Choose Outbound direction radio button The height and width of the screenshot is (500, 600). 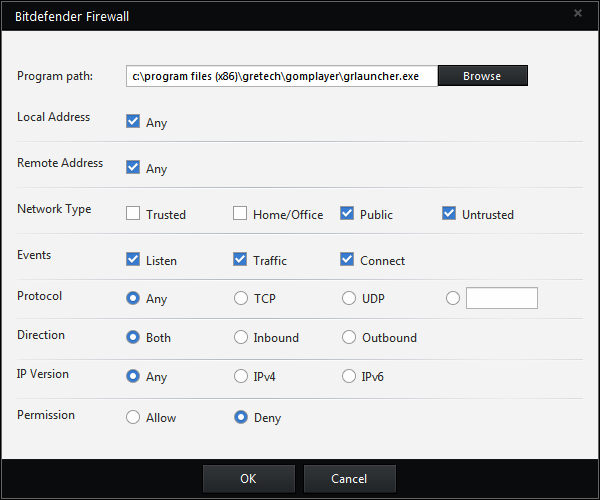click(x=349, y=337)
